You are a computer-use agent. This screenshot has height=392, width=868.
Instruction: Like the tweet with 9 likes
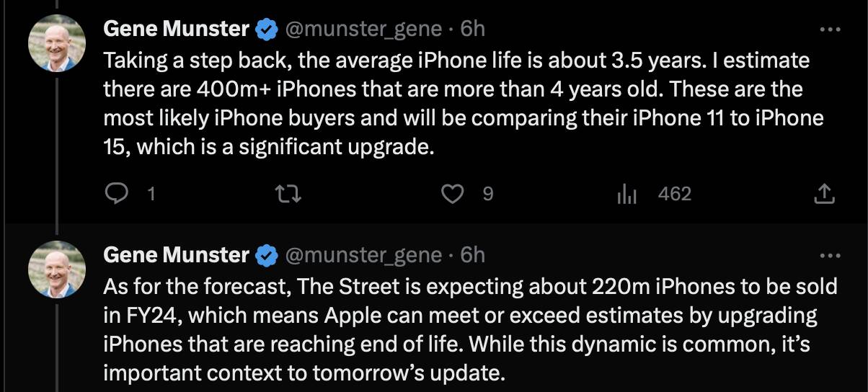pyautogui.click(x=452, y=193)
